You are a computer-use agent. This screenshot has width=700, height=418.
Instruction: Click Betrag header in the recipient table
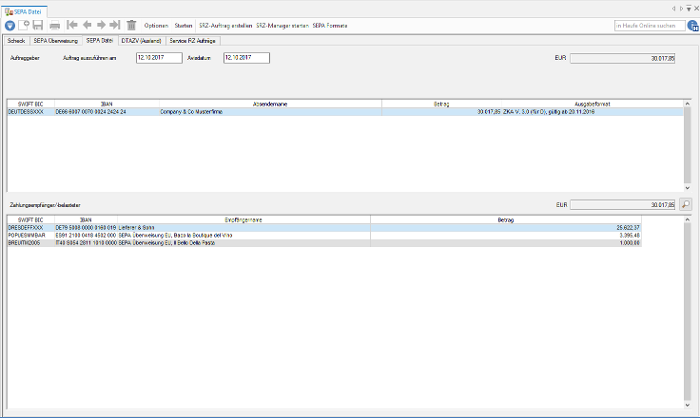point(506,220)
